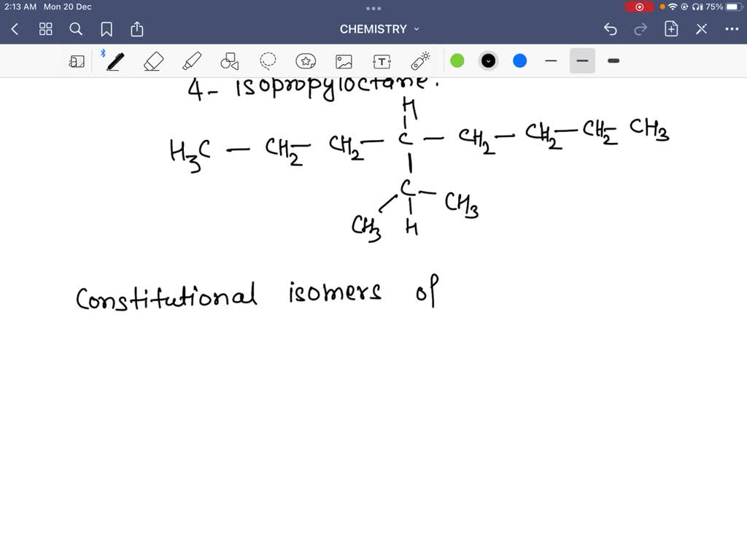Select the Eraser tool
This screenshot has height=560, width=747.
pyautogui.click(x=153, y=61)
